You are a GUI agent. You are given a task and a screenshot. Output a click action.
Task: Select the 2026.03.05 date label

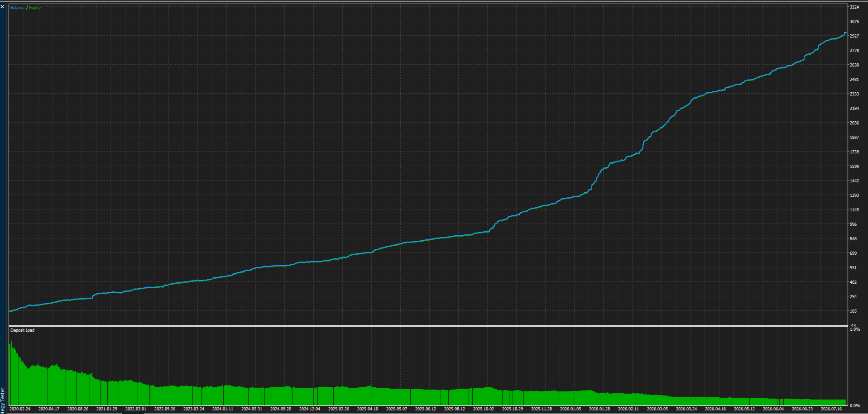coord(657,409)
